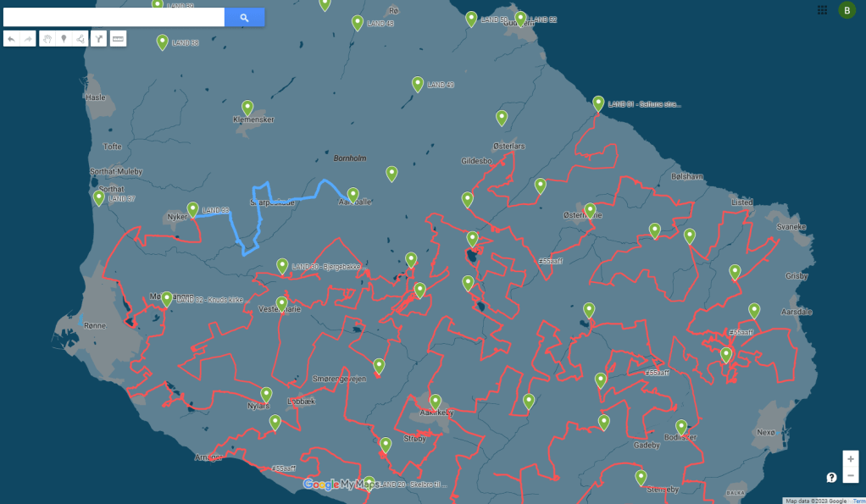
Task: Select the measure distances ruler tool
Action: (x=118, y=39)
